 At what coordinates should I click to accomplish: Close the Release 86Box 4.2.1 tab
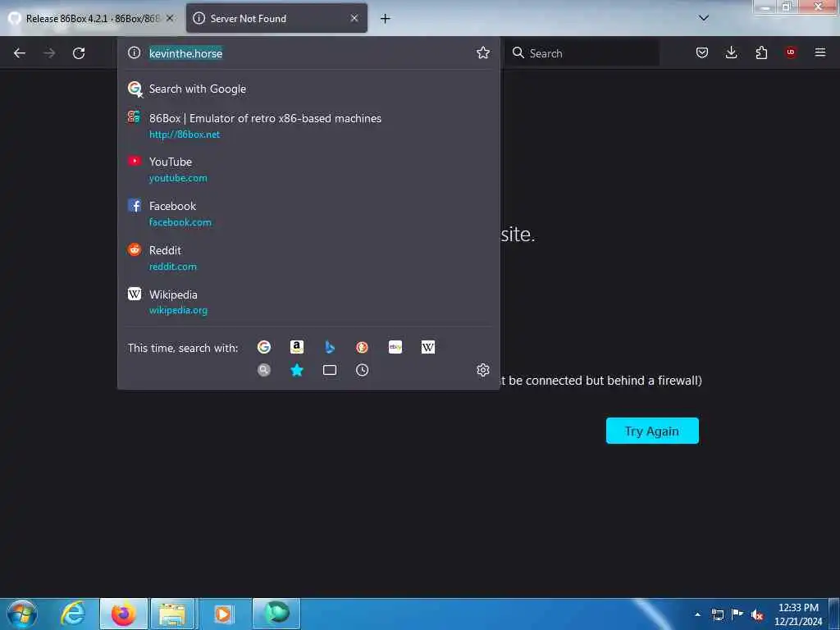(170, 18)
